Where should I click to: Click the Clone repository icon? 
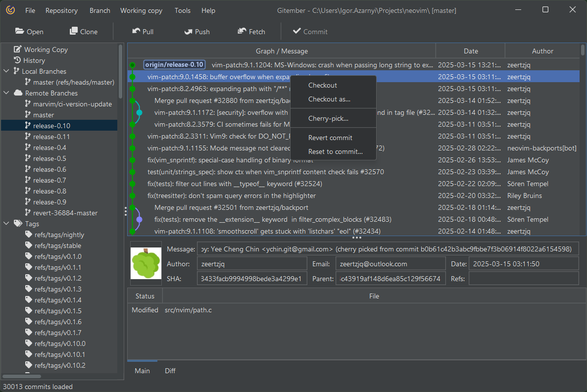pyautogui.click(x=74, y=31)
